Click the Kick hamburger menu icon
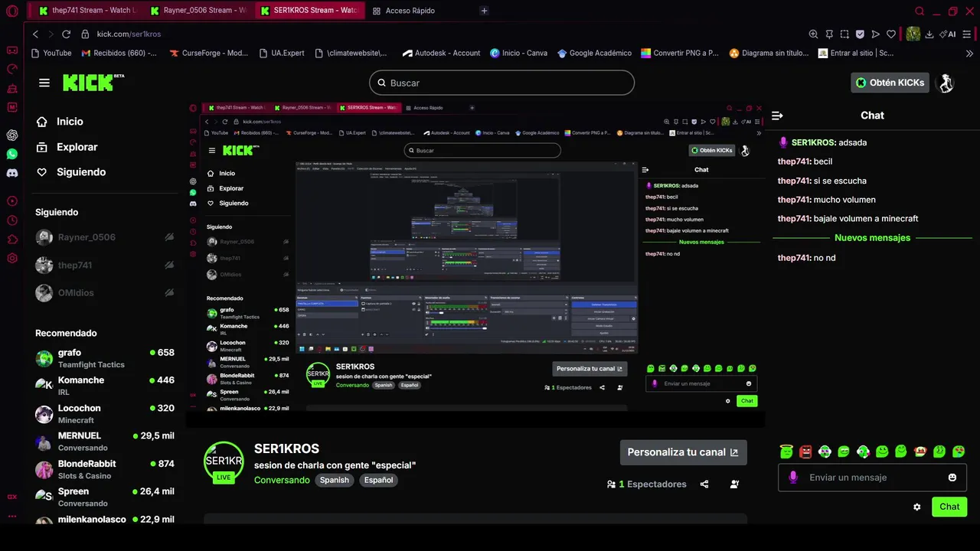The height and width of the screenshot is (551, 980). (44, 83)
